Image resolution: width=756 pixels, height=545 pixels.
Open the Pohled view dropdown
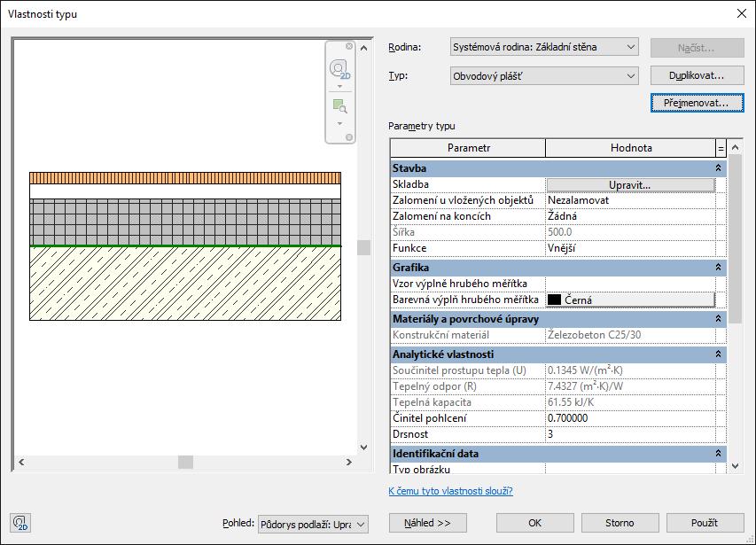coord(313,525)
